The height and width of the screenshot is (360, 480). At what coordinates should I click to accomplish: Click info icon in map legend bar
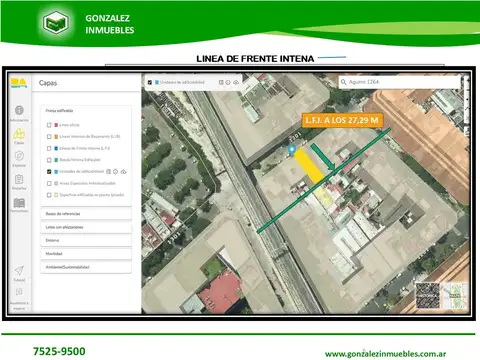(228, 82)
